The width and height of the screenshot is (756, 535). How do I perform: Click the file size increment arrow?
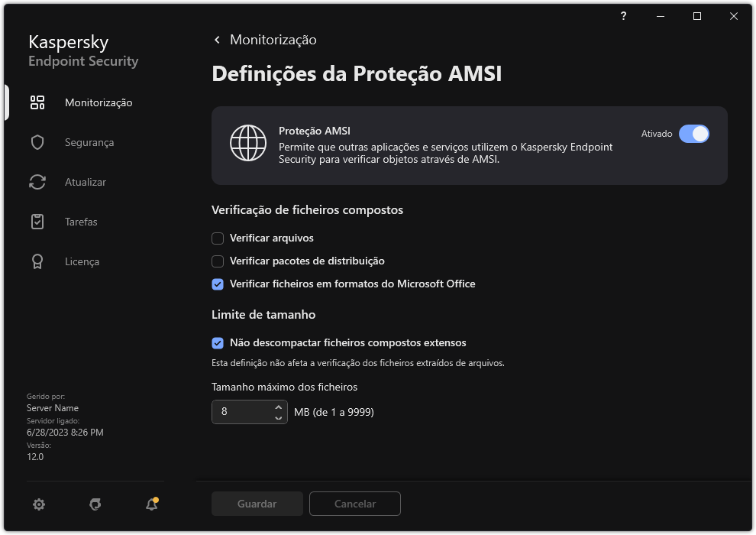point(276,407)
